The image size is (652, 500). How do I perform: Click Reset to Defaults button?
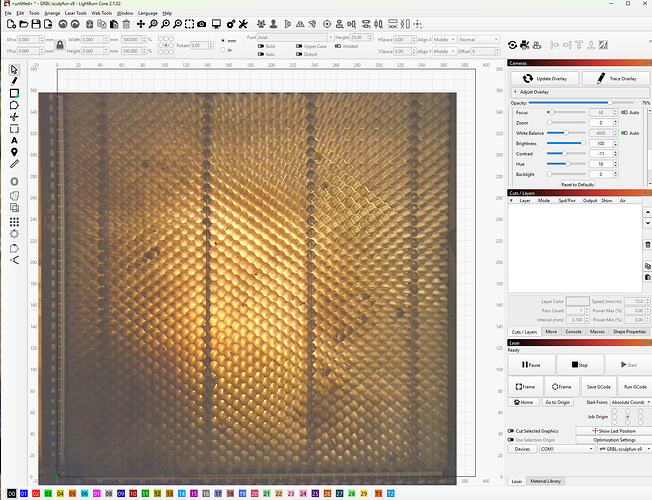[577, 184]
